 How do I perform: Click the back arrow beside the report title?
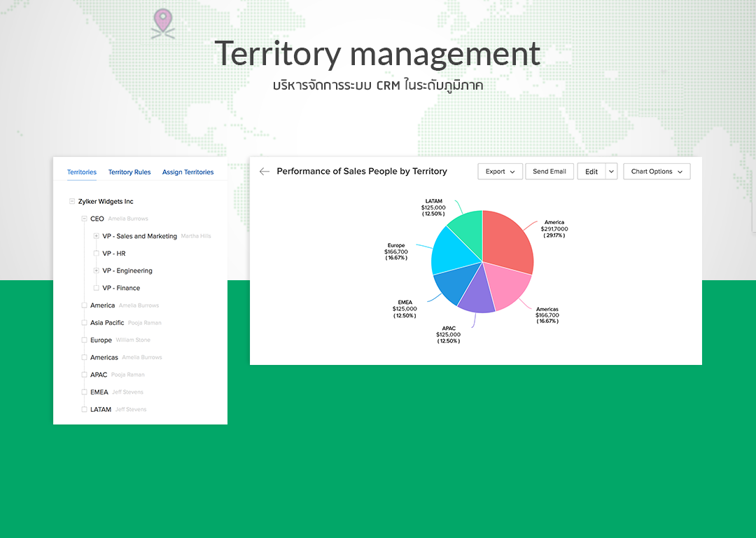264,172
